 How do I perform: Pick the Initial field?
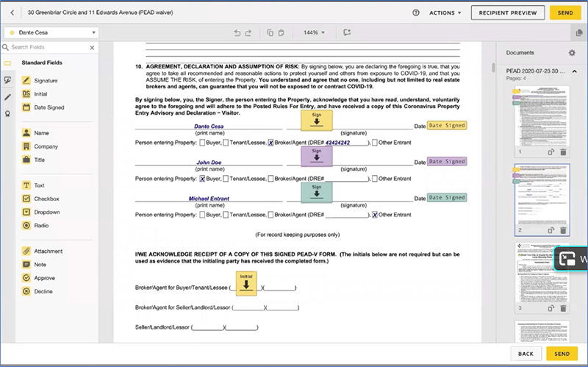pyautogui.click(x=35, y=94)
